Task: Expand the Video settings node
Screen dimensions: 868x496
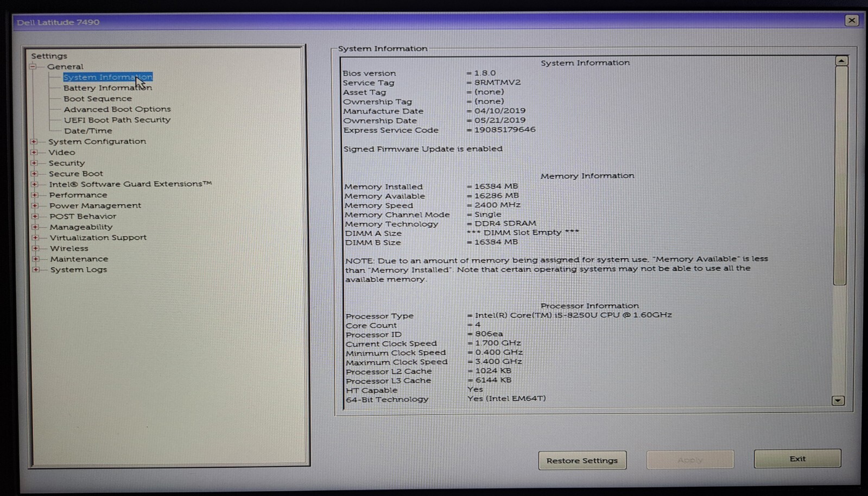Action: coord(34,153)
